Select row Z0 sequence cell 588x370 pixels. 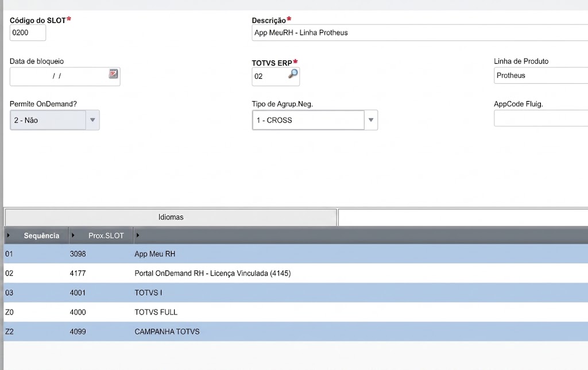tap(36, 312)
